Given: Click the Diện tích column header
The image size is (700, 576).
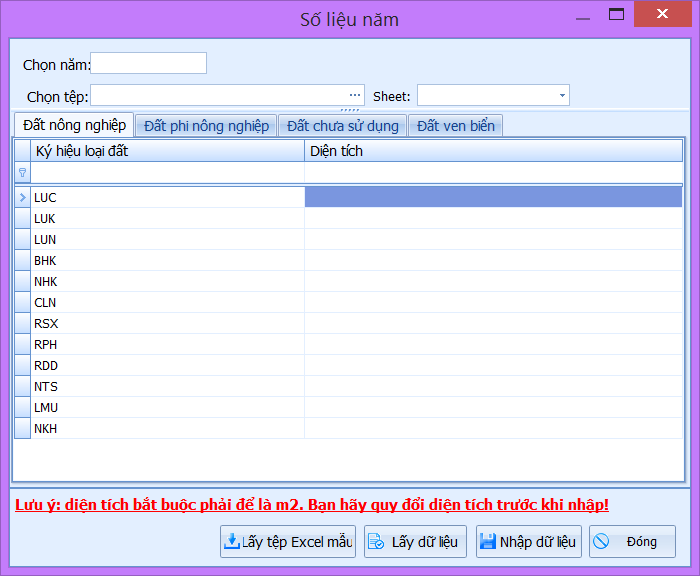Looking at the screenshot, I should tap(493, 151).
